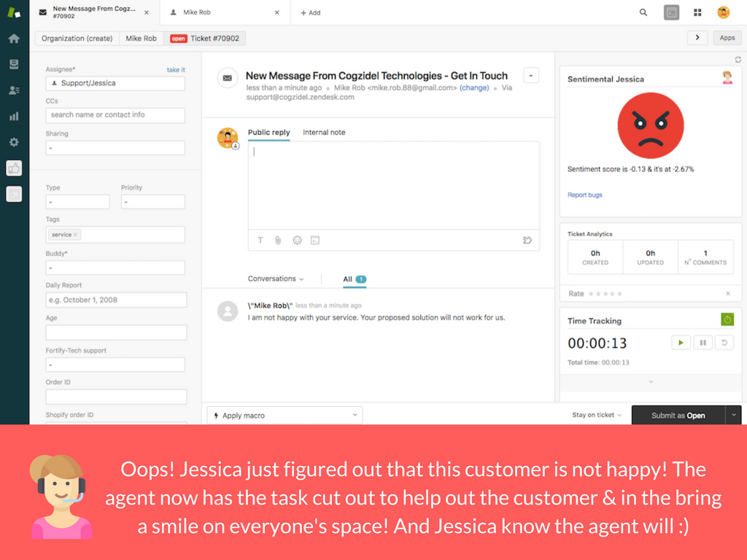Image resolution: width=747 pixels, height=560 pixels.
Task: Open the Reporting bar chart icon
Action: [x=14, y=116]
